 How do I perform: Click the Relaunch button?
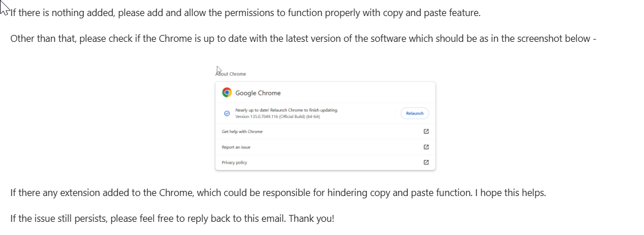point(415,113)
